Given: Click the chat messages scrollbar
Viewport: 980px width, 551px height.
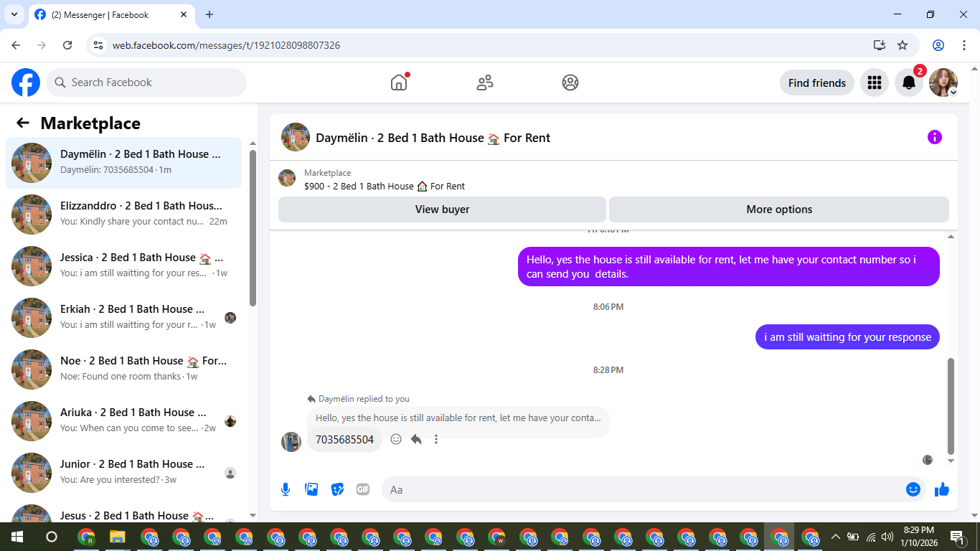Looking at the screenshot, I should 951,405.
